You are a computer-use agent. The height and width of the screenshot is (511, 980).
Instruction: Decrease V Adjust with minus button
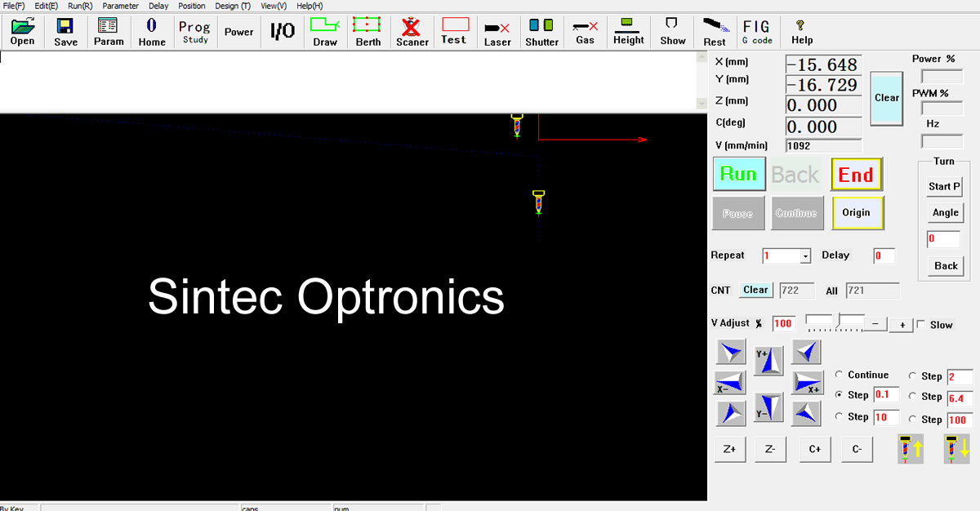[x=875, y=324]
